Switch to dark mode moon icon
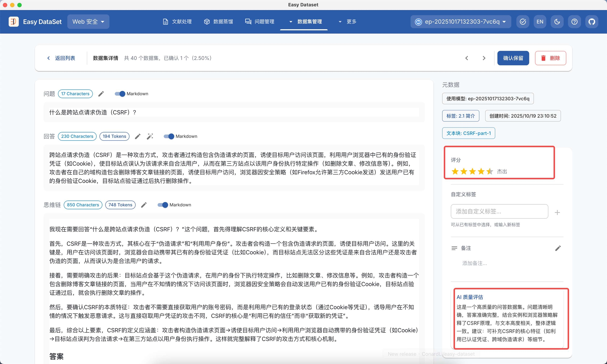Image resolution: width=607 pixels, height=364 pixels. click(x=557, y=22)
